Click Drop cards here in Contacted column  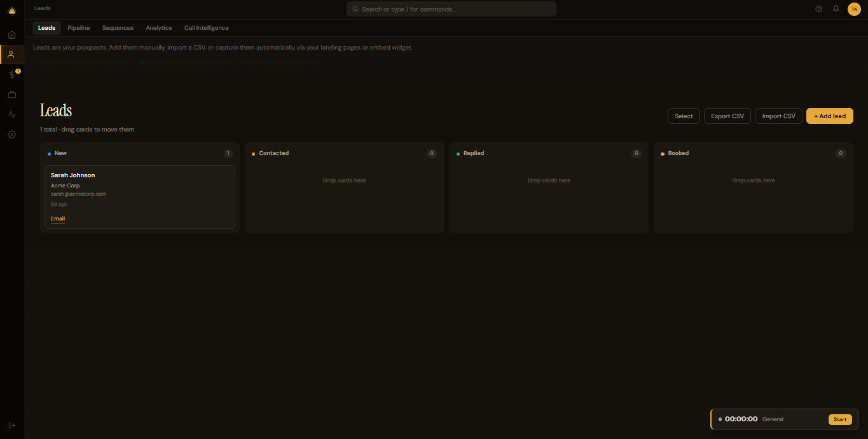344,180
